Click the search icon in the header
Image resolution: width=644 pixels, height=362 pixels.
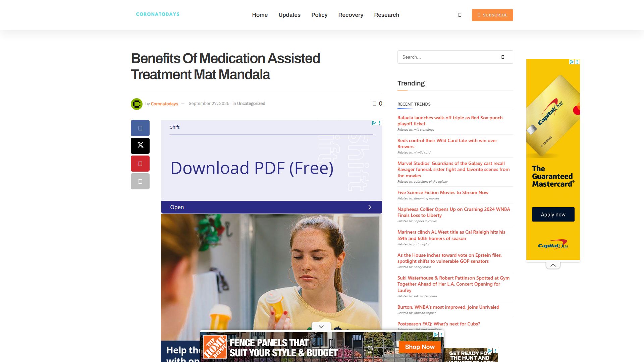pos(460,15)
